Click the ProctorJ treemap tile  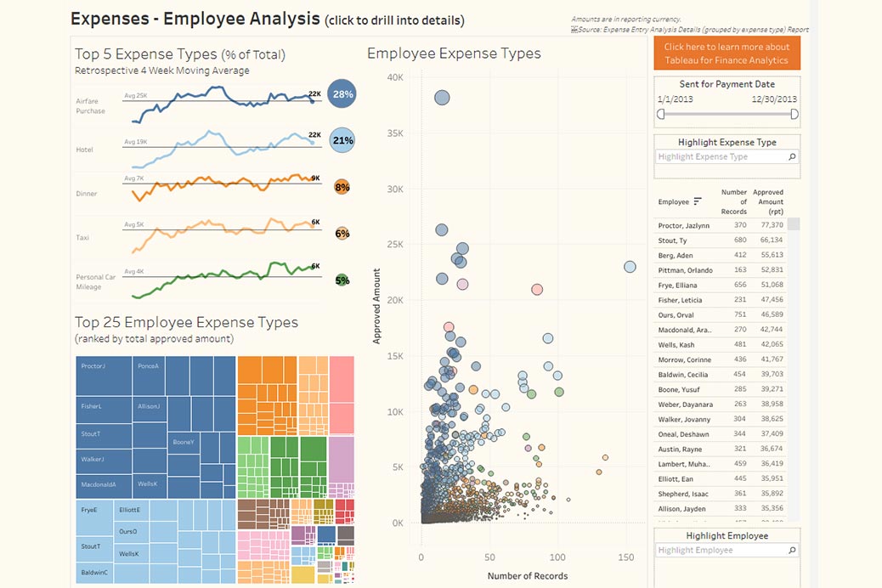(x=104, y=376)
